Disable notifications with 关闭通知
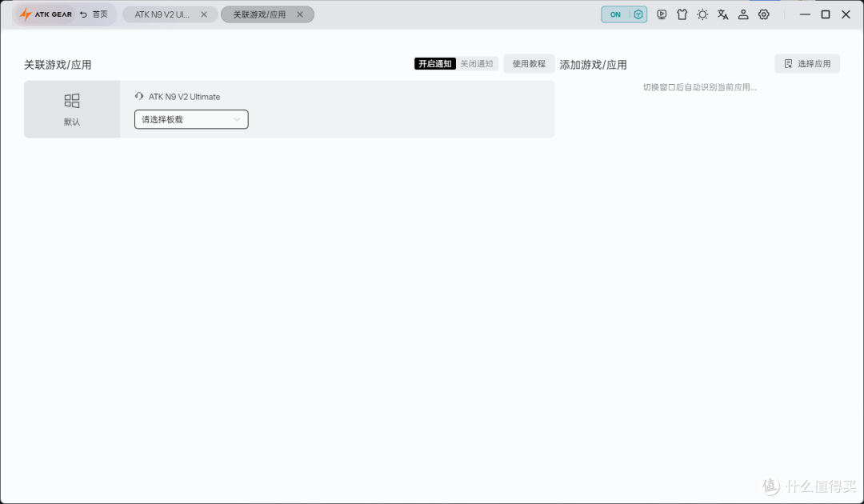Screen dimensions: 864x504 [477, 64]
